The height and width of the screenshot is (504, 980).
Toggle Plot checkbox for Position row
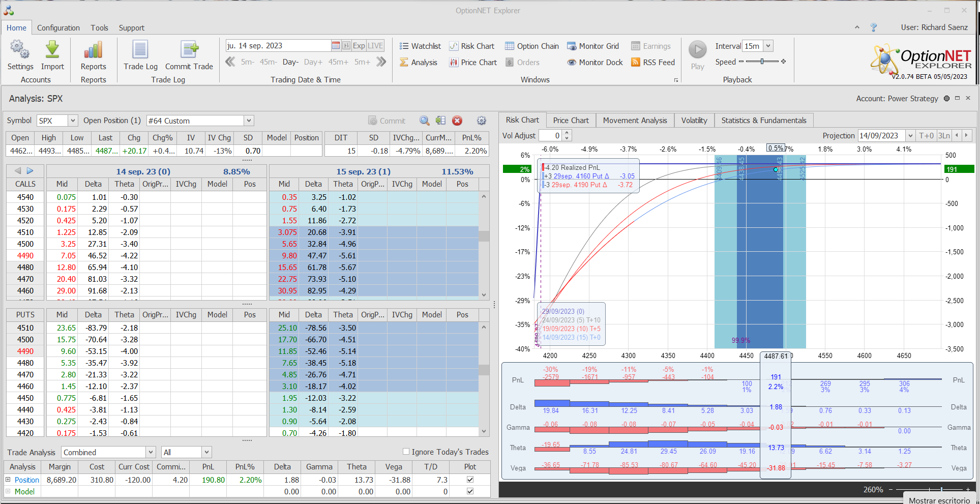(470, 480)
